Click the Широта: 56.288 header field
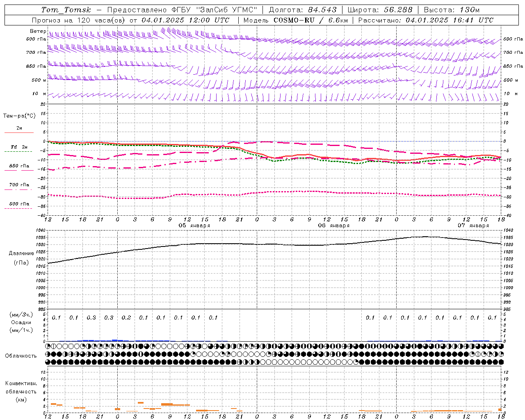Screen dimensions: 525x420 pyautogui.click(x=380, y=10)
